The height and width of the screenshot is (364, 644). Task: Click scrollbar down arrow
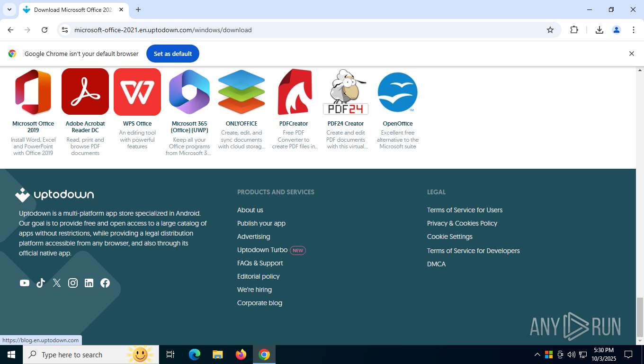[x=640, y=341]
